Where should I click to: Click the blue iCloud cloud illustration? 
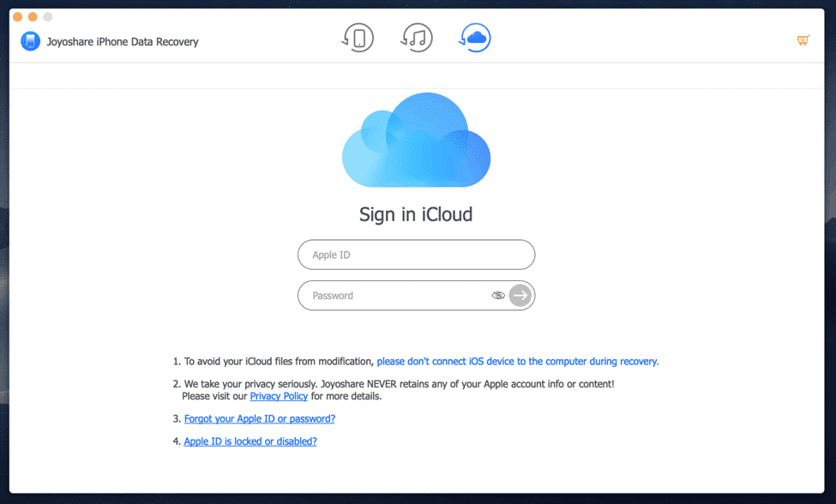coord(417,140)
